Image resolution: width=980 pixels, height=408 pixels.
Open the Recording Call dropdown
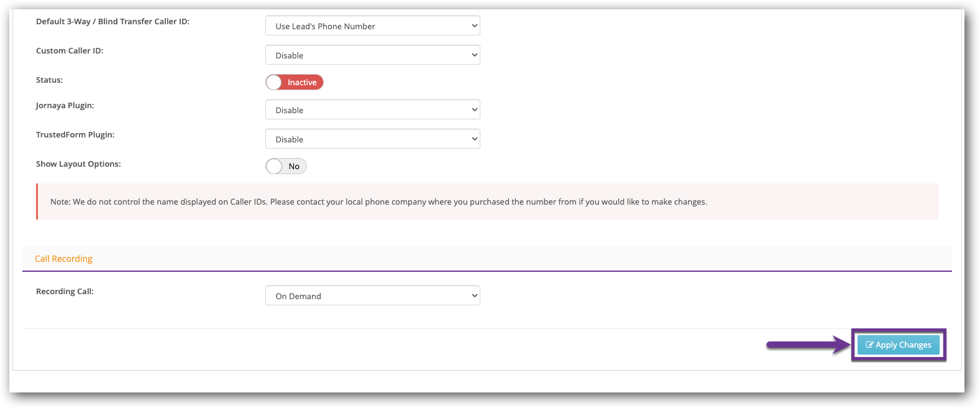pyautogui.click(x=372, y=296)
